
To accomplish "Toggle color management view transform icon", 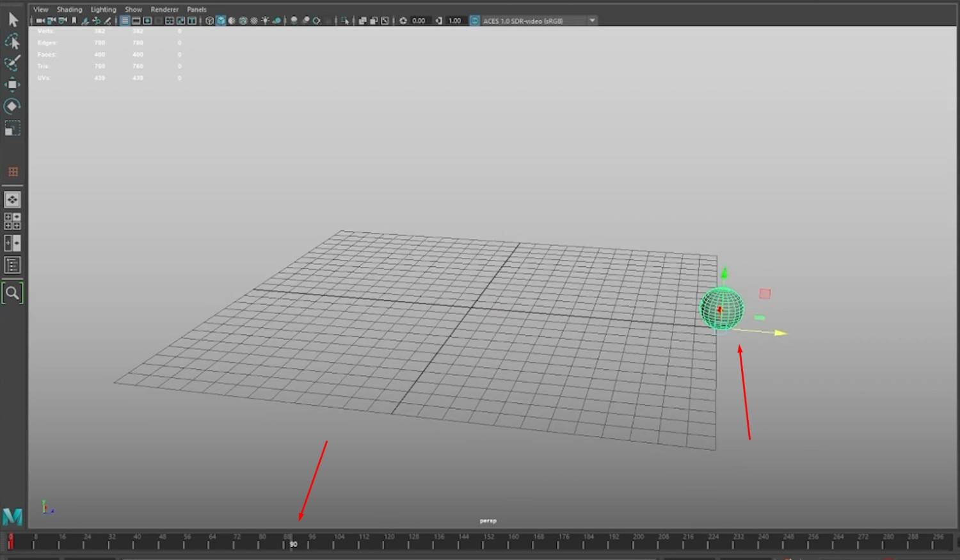I will (475, 20).
